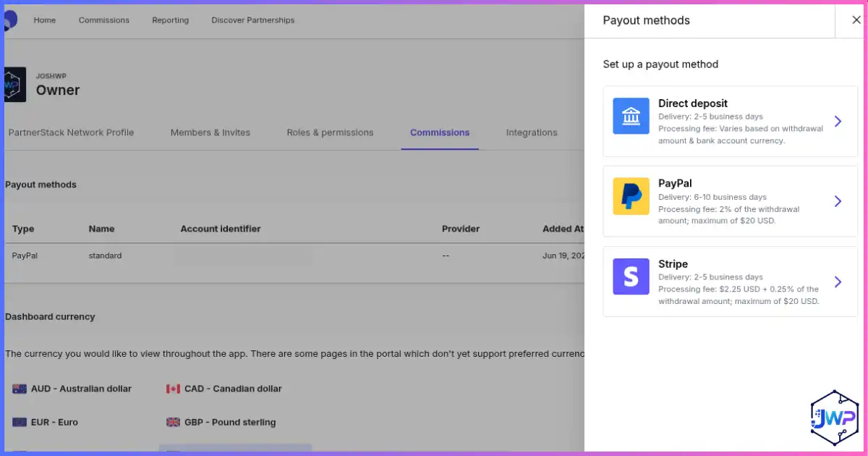868x456 pixels.
Task: Click the 'Direct deposit' title text
Action: 693,104
